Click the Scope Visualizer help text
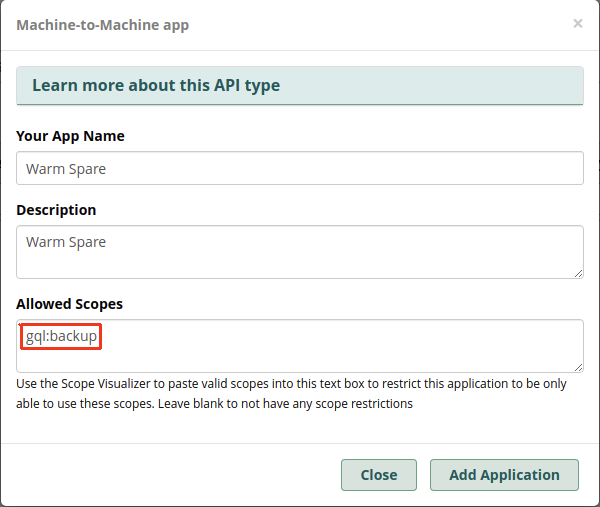This screenshot has width=600, height=507. (290, 394)
